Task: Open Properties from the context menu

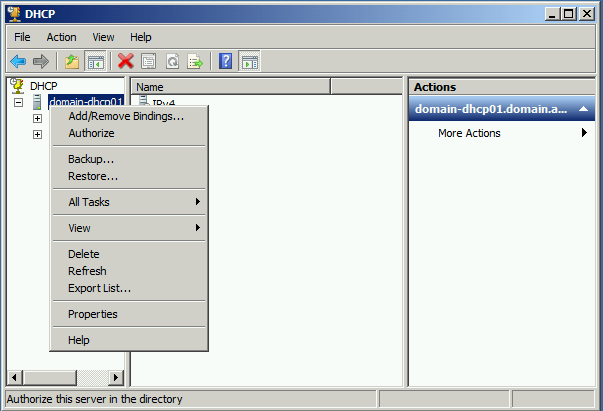Action: click(129, 314)
